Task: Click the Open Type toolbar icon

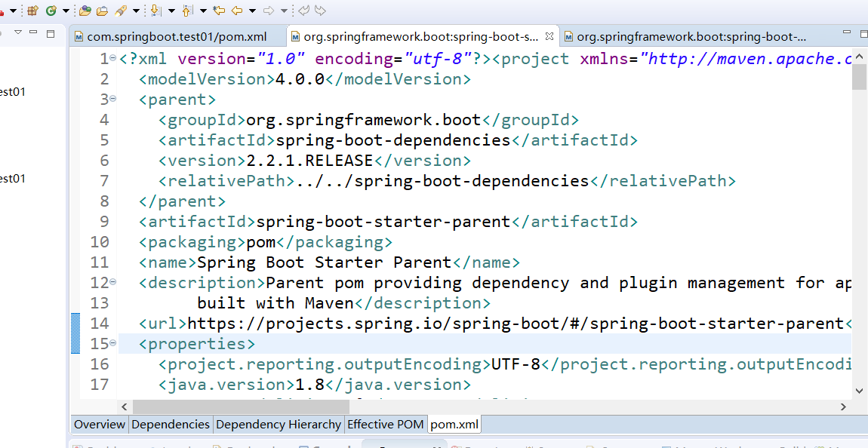Action: (85, 9)
